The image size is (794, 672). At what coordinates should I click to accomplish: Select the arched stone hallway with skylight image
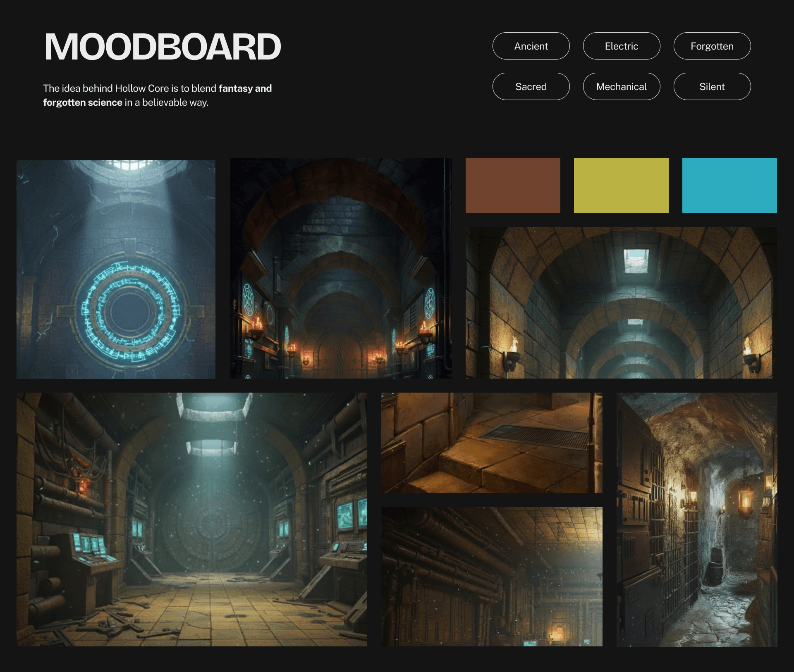[x=621, y=303]
